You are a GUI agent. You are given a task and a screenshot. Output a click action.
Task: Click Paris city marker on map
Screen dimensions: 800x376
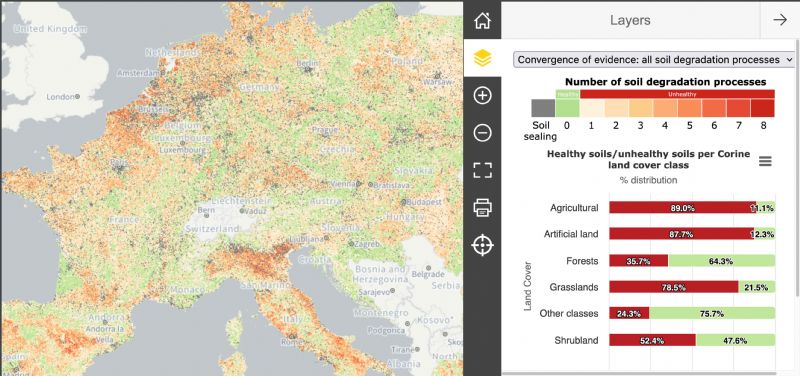pyautogui.click(x=120, y=167)
